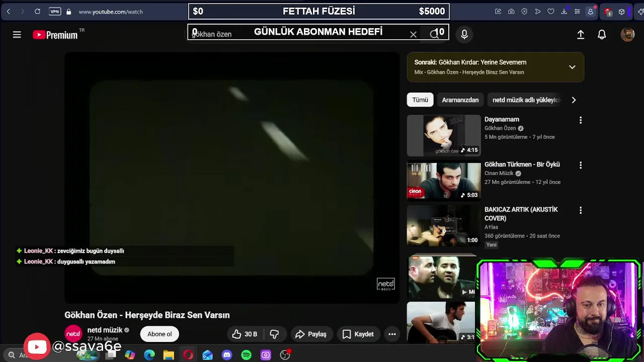The image size is (644, 362).
Task: Open Microsoft Edge from taskbar
Action: point(149,355)
